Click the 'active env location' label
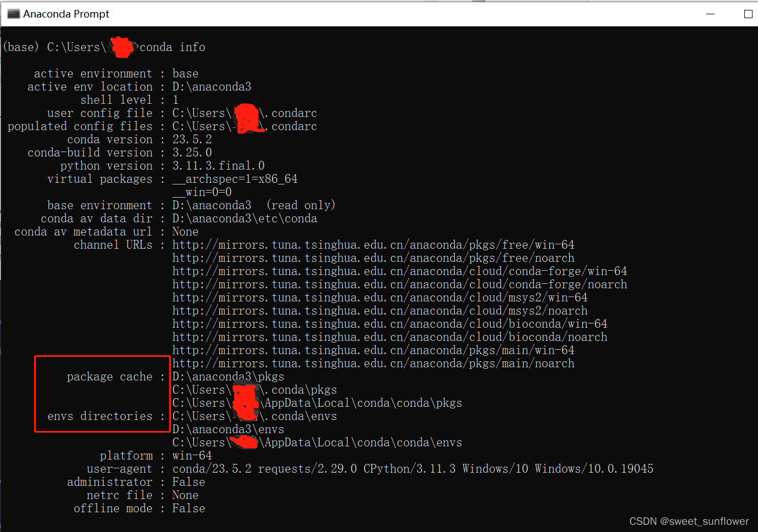 90,87
